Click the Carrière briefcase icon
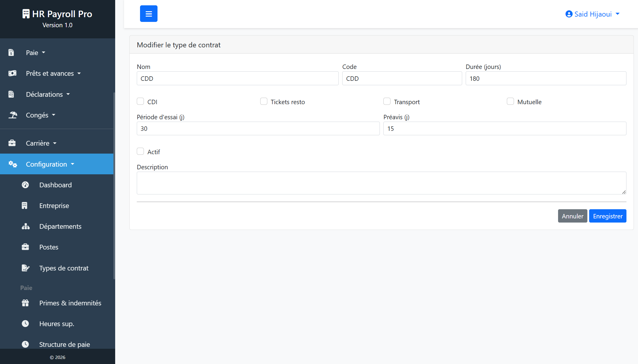Viewport: 638px width, 364px height. (x=12, y=143)
